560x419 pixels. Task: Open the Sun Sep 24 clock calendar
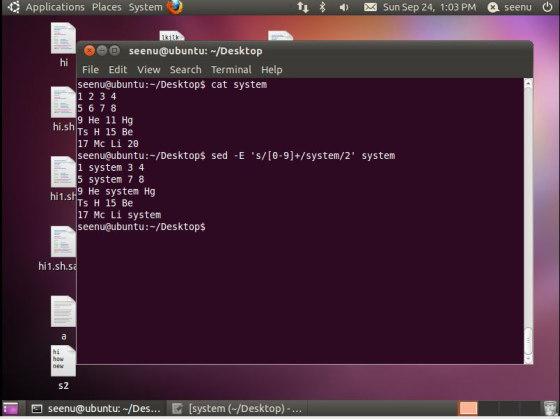tap(429, 7)
